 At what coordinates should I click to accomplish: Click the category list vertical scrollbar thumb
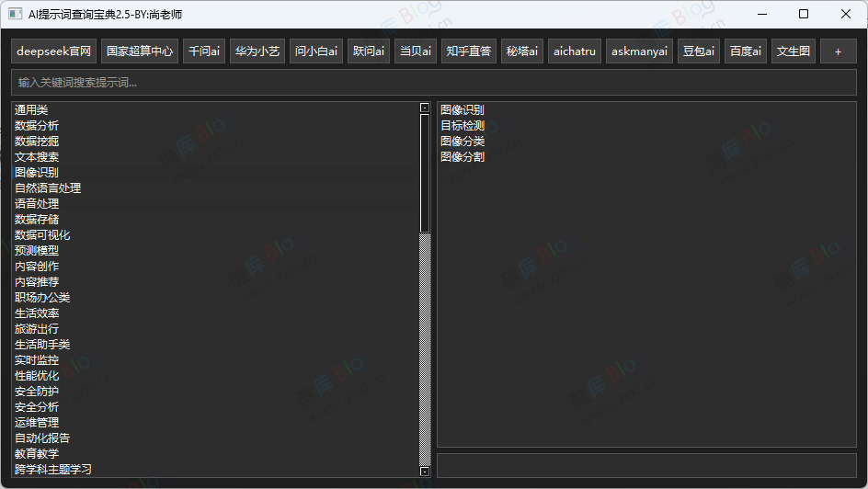tap(425, 173)
